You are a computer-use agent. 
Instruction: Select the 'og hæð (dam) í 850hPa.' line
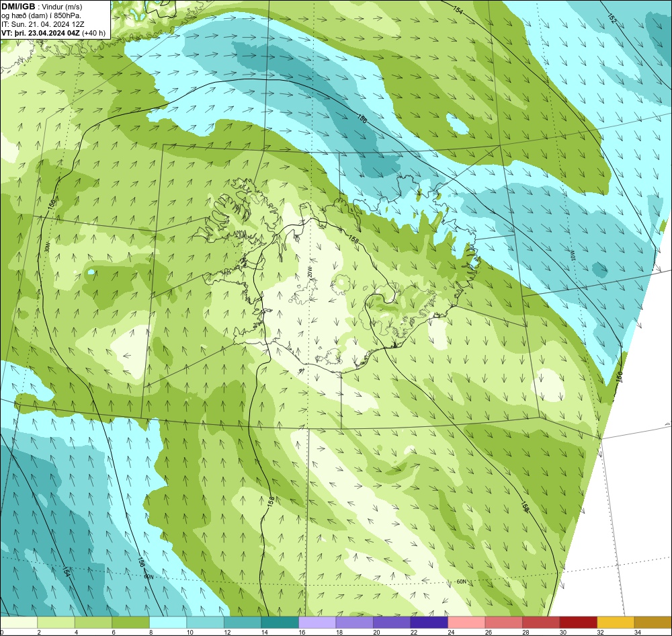tap(41, 15)
